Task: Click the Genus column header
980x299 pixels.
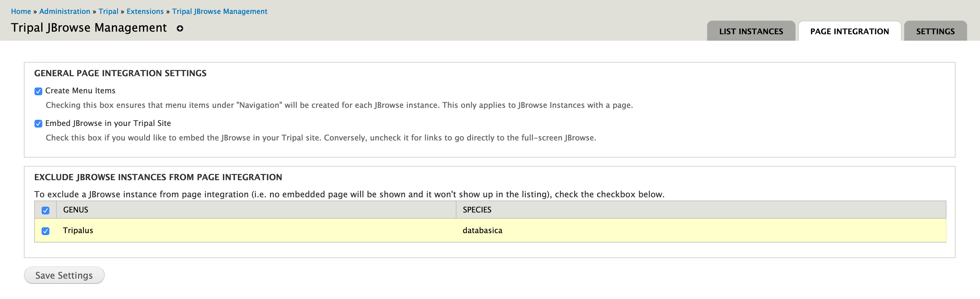Action: pyautogui.click(x=76, y=210)
